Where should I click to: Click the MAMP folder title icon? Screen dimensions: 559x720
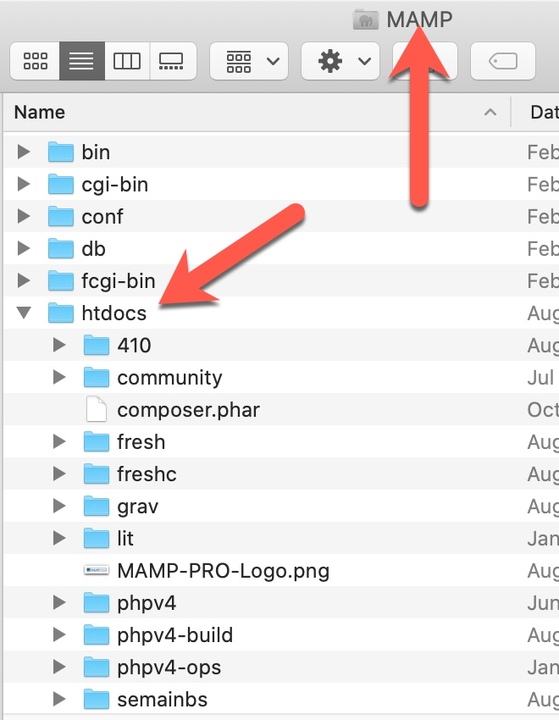[366, 20]
